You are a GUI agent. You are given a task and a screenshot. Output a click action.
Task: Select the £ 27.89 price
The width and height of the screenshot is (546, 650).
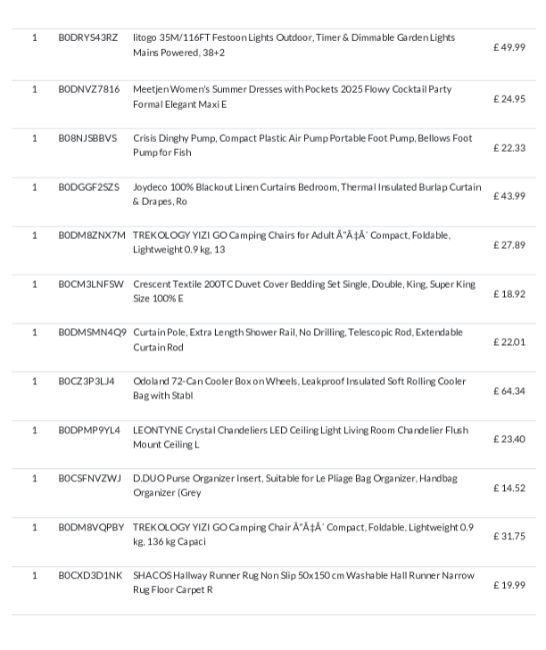click(x=509, y=245)
